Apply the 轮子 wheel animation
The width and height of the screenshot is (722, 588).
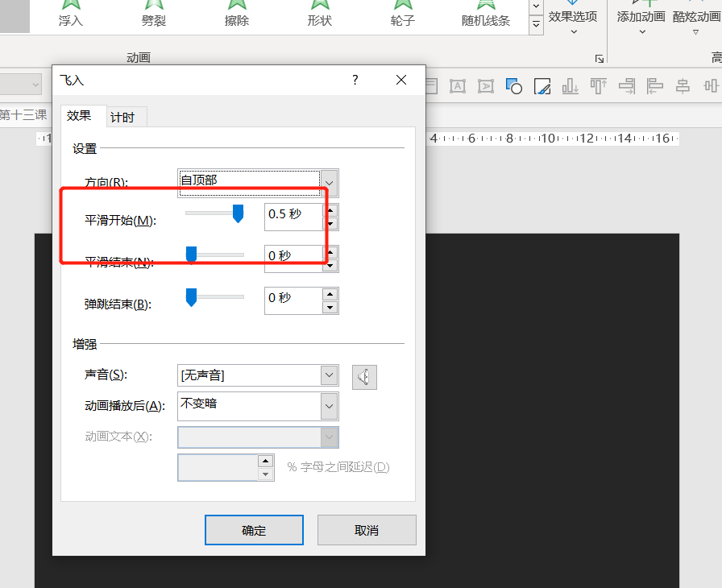point(402,14)
